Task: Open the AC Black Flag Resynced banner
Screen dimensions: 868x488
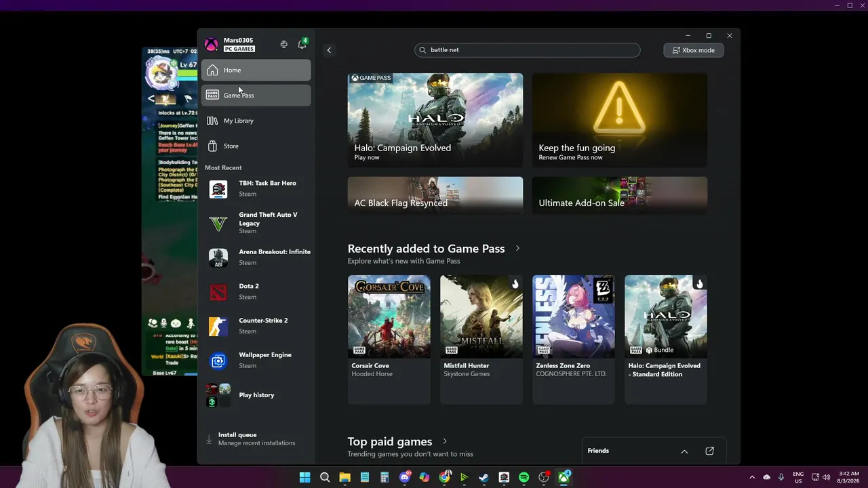Action: 435,195
